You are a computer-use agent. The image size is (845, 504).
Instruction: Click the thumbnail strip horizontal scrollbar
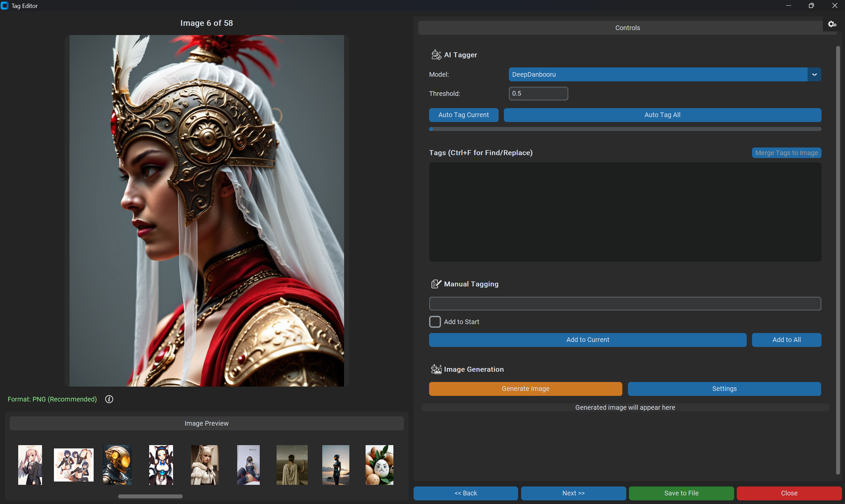150,496
